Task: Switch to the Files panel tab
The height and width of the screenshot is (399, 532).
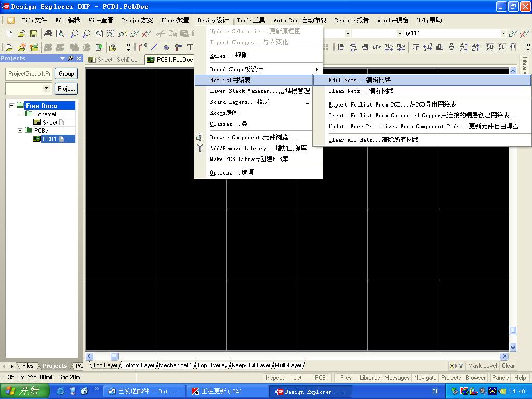Action: 28,366
